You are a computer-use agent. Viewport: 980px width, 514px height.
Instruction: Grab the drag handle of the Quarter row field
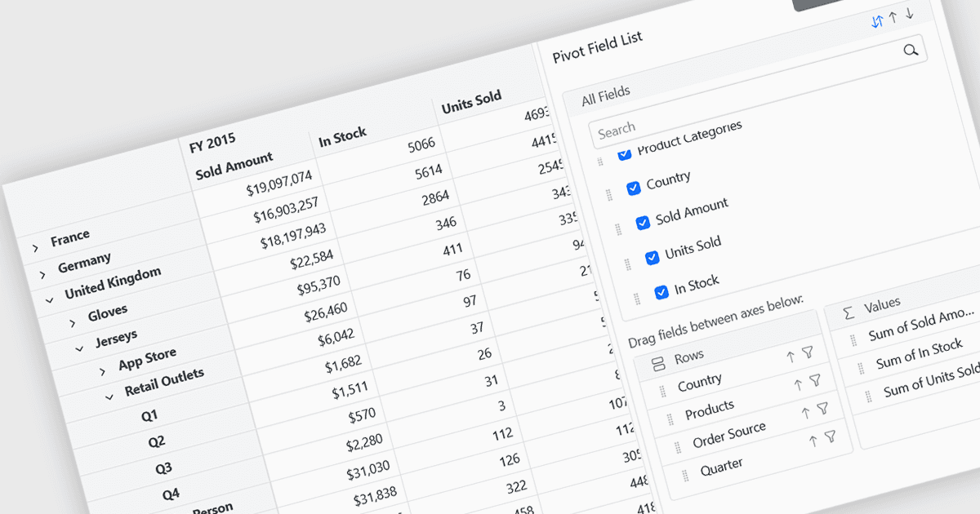(x=686, y=476)
